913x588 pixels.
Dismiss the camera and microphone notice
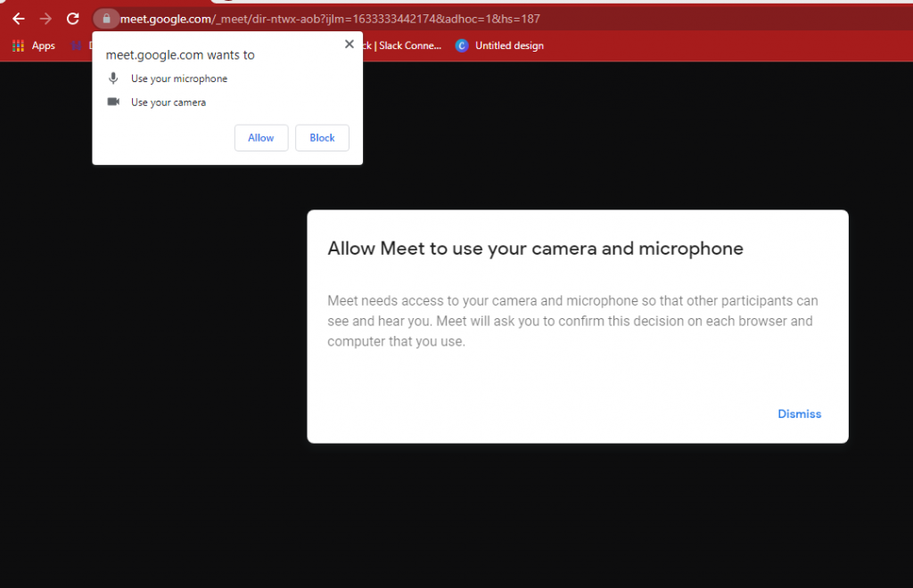click(x=799, y=413)
